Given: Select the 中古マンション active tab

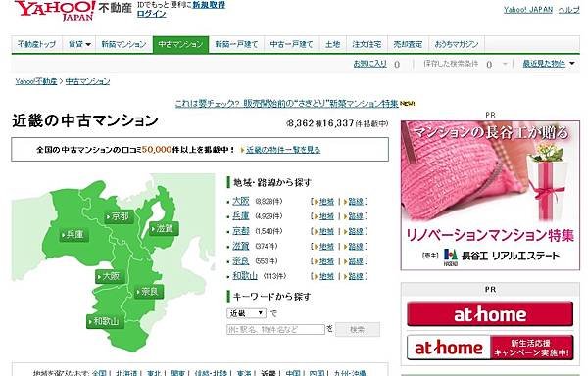Looking at the screenshot, I should click(x=180, y=44).
